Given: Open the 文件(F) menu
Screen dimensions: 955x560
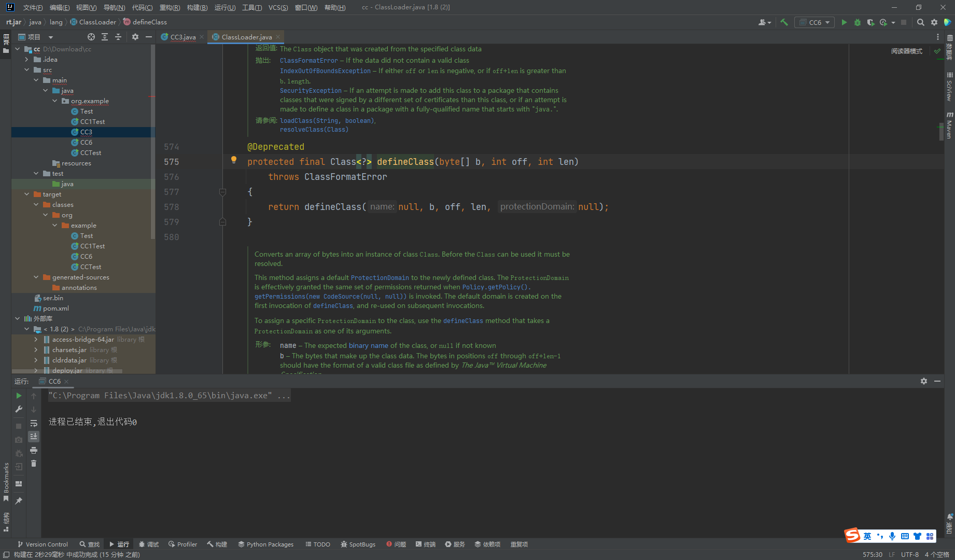Looking at the screenshot, I should [33, 7].
